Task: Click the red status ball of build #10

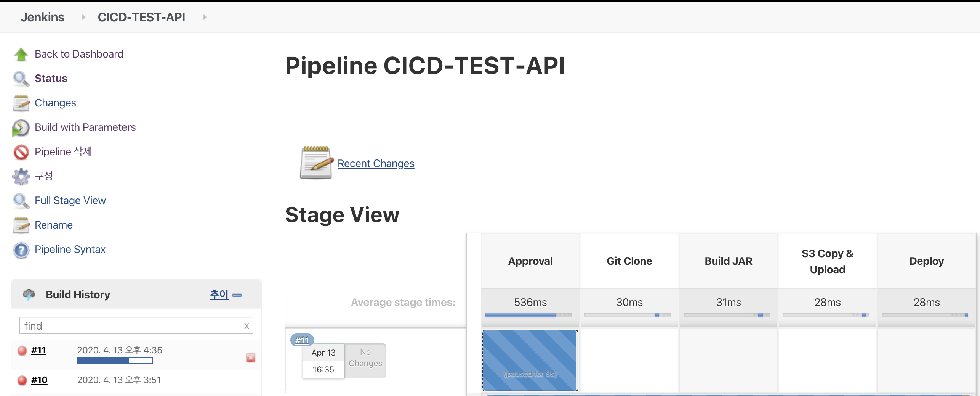Action: tap(22, 380)
